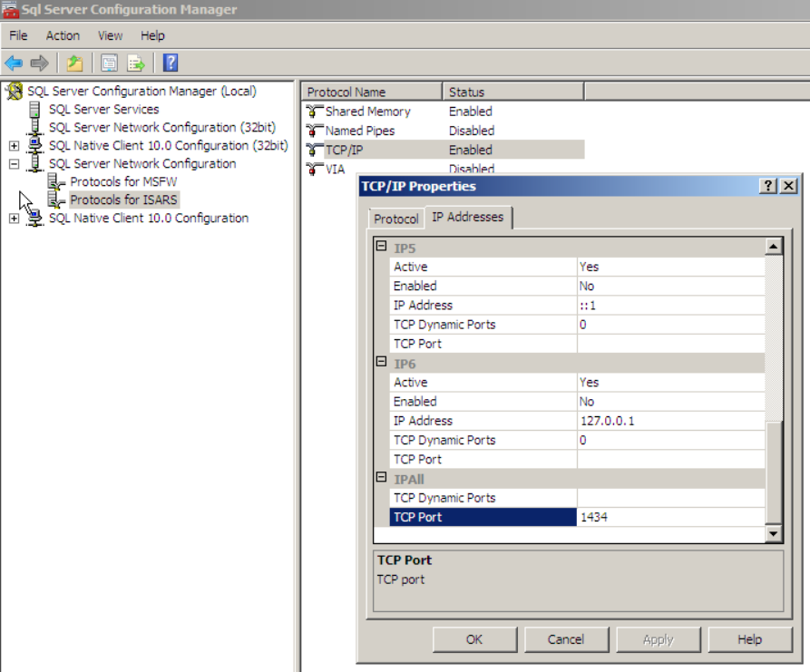The width and height of the screenshot is (810, 672).
Task: Click the Shared Memory protocol icon
Action: (314, 111)
